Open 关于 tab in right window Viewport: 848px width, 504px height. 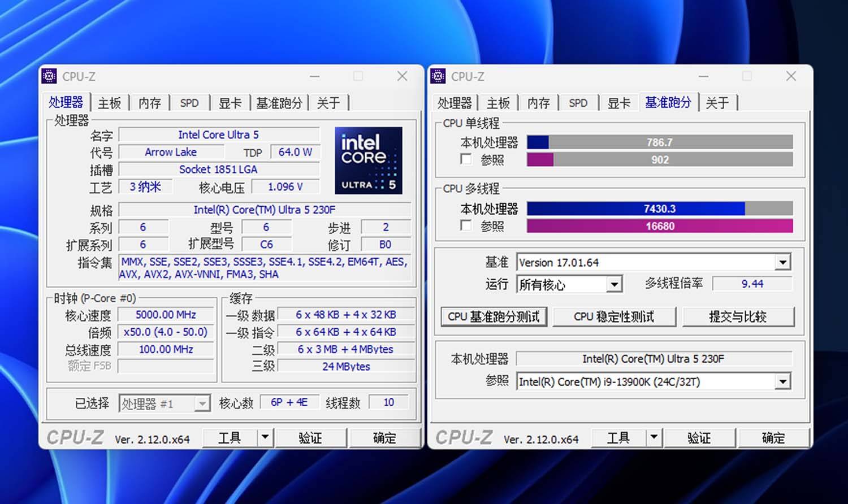coord(717,103)
